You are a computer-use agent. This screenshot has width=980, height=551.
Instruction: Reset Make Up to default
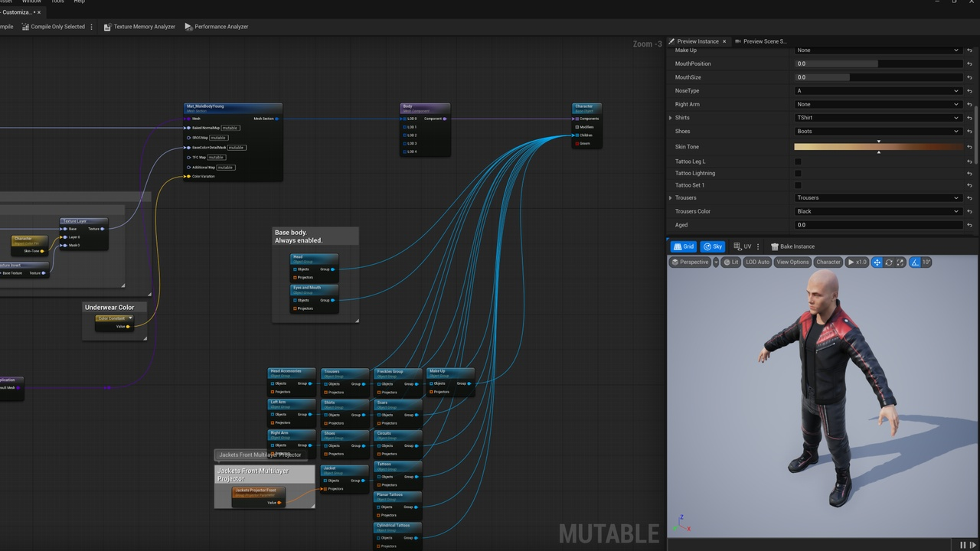(x=969, y=51)
